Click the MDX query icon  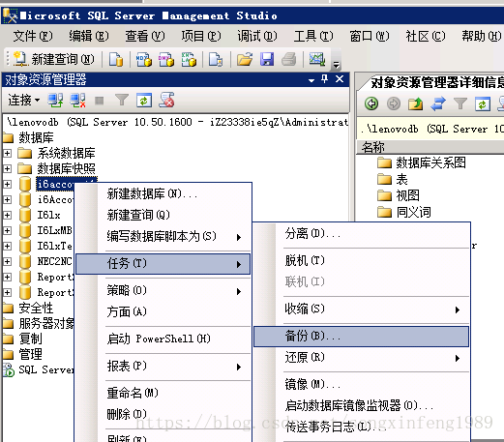(143, 59)
